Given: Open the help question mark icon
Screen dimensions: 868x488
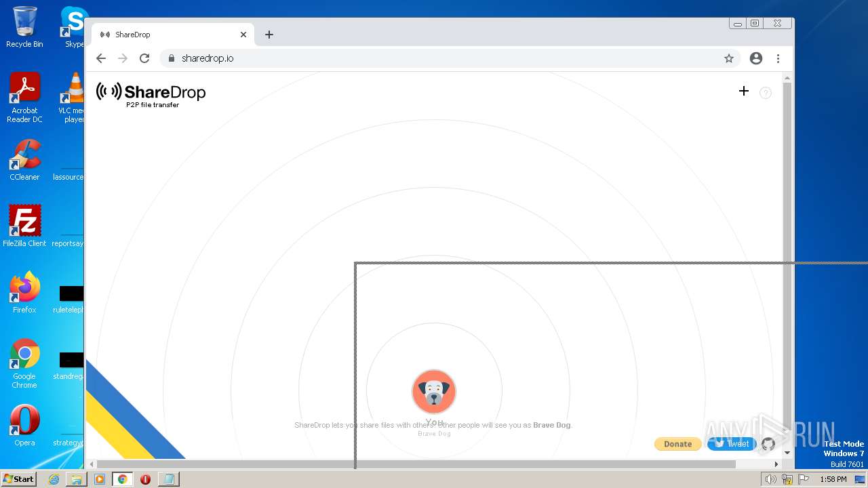Looking at the screenshot, I should 766,93.
